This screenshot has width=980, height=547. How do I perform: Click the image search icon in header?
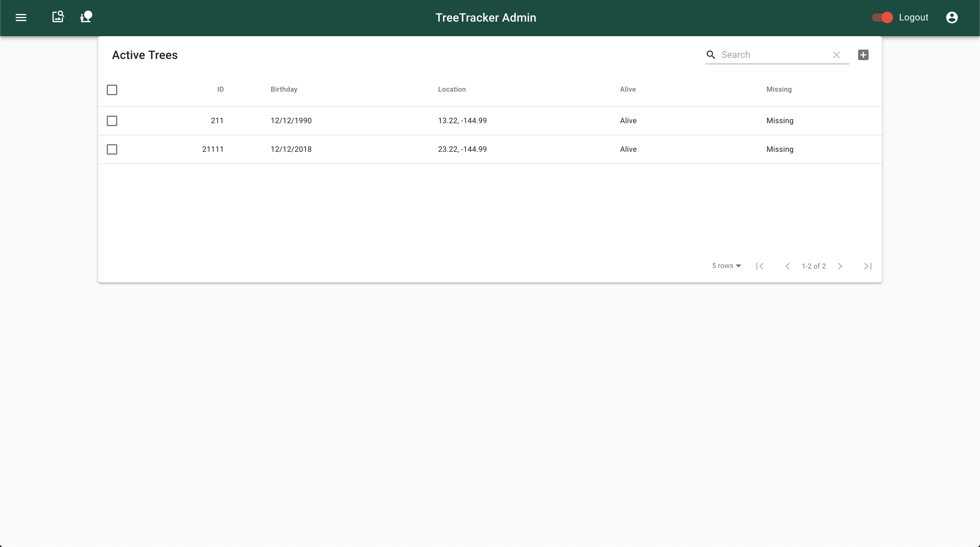[58, 17]
